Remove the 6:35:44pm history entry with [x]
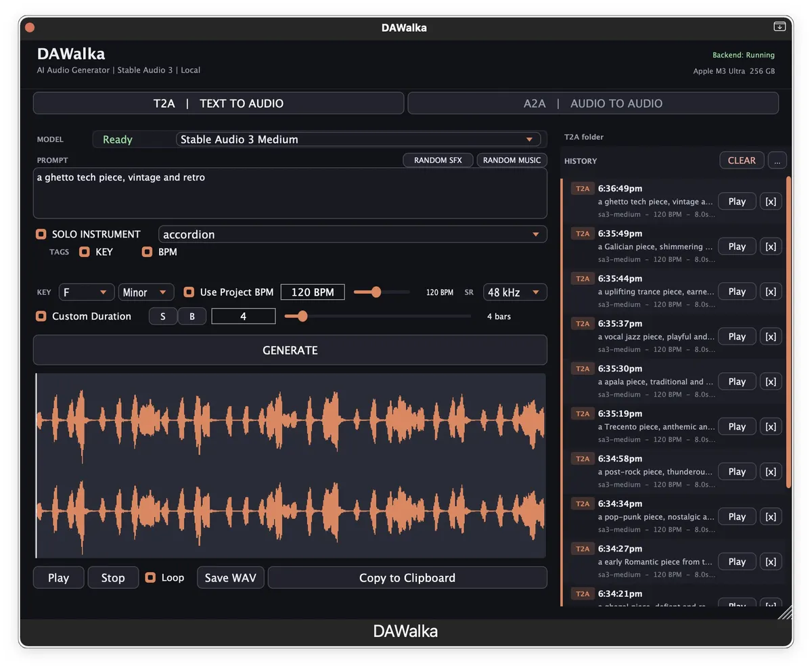Viewport: 812px width, 670px height. point(771,292)
